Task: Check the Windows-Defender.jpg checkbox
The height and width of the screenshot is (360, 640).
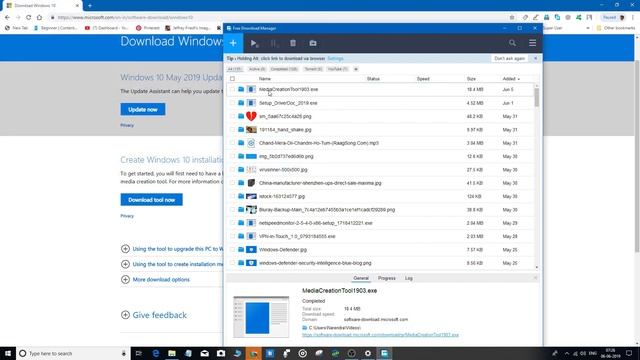Action: [x=232, y=249]
